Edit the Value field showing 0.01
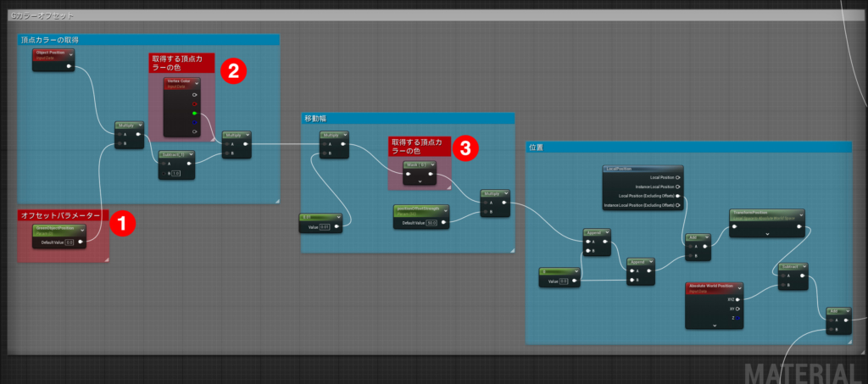 coord(325,227)
